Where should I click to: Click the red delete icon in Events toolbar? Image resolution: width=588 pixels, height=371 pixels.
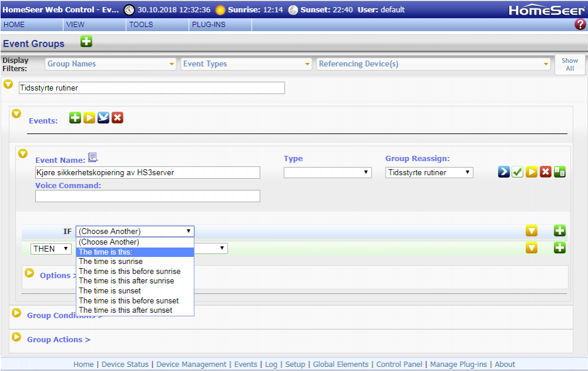pos(118,118)
